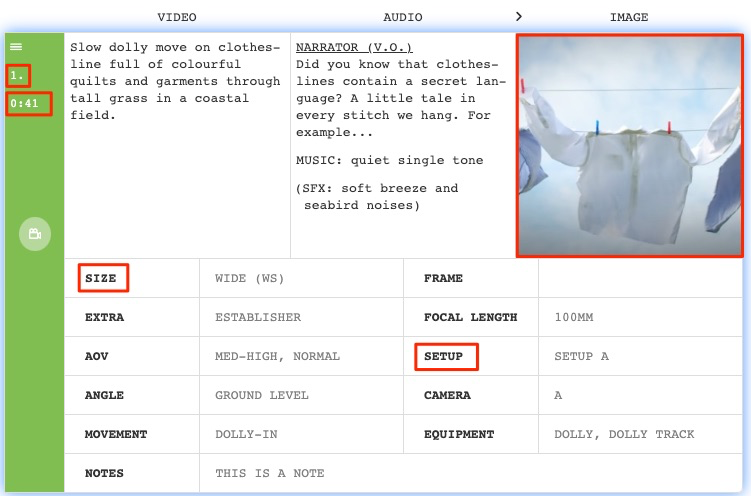
Task: Click the empty FRAME value field
Action: [640, 278]
